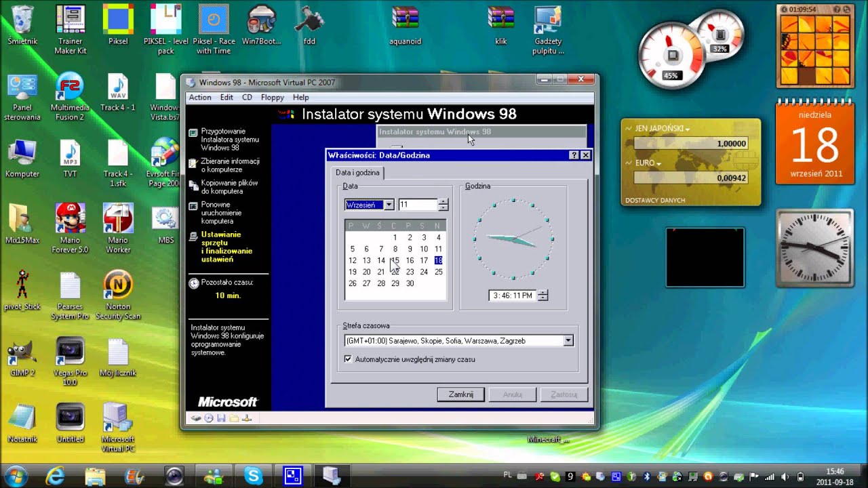Select highlighted day 18 in calendar
The width and height of the screenshot is (868, 488).
pos(439,260)
